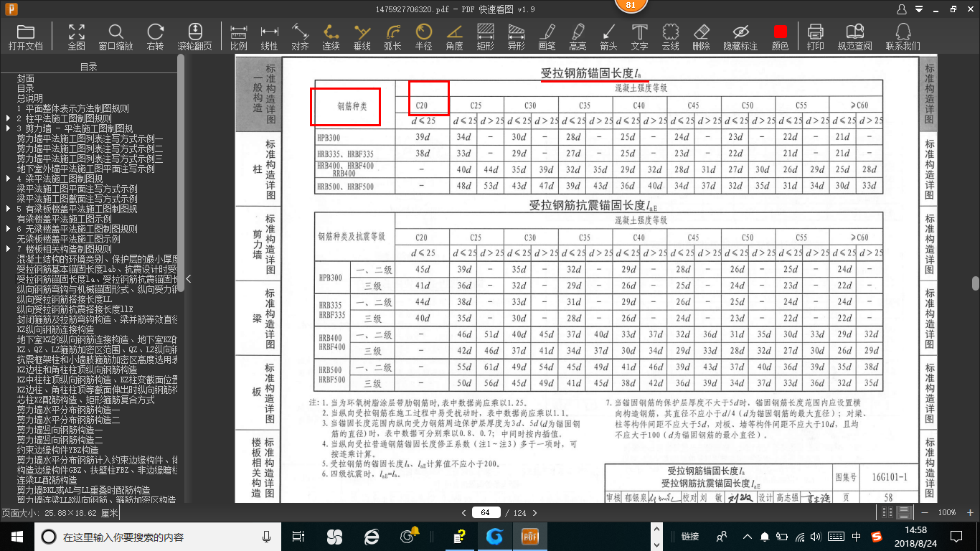
Task: Switch to two-page view mode
Action: tap(889, 512)
